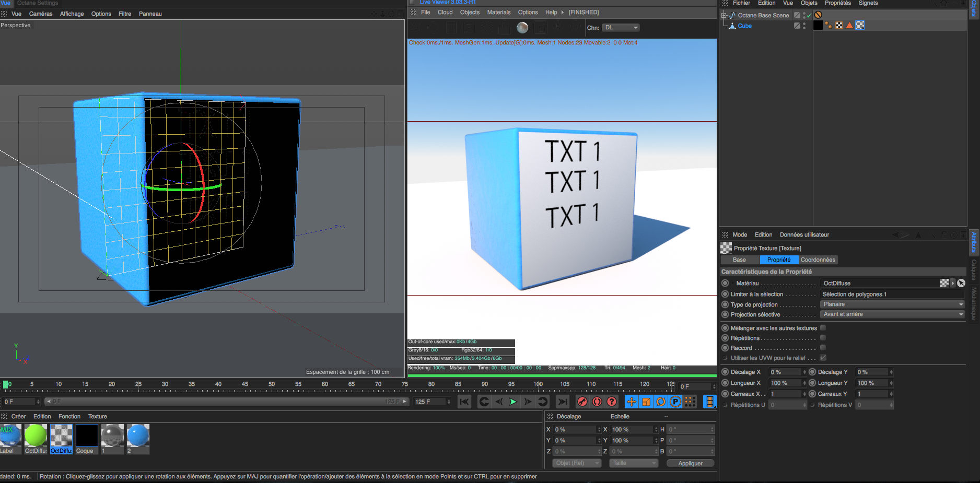Select the black Coque material swatch
Viewport: 980px width, 483px height.
pos(87,439)
